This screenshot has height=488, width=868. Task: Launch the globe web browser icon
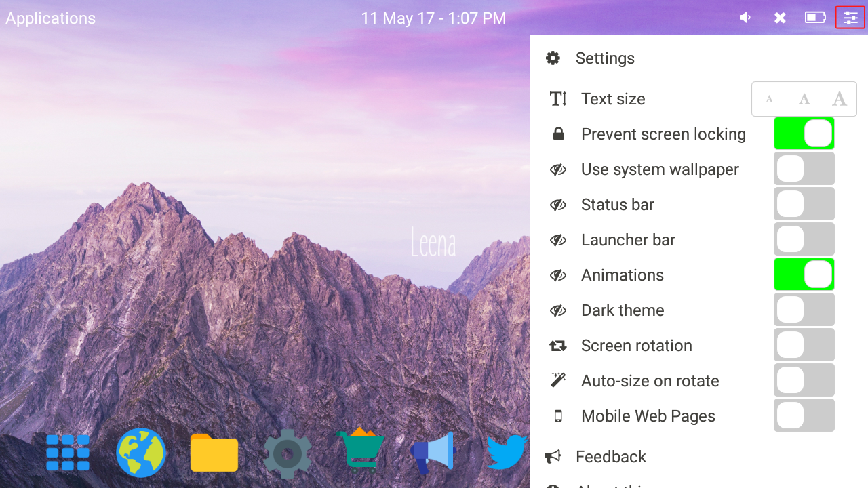(141, 453)
